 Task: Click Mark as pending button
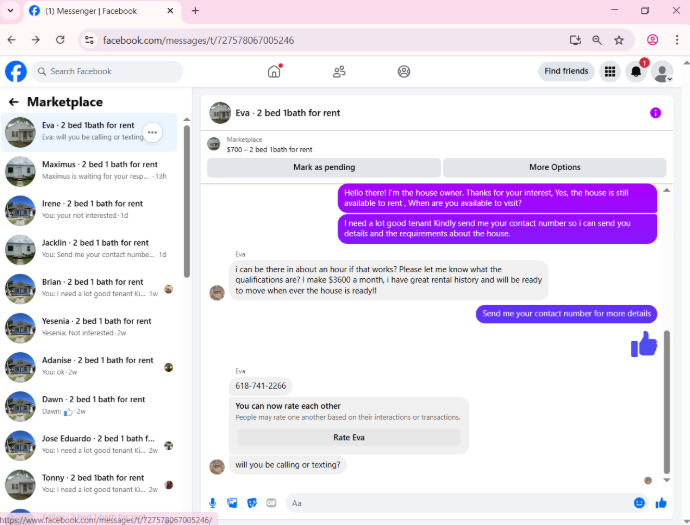(x=324, y=167)
